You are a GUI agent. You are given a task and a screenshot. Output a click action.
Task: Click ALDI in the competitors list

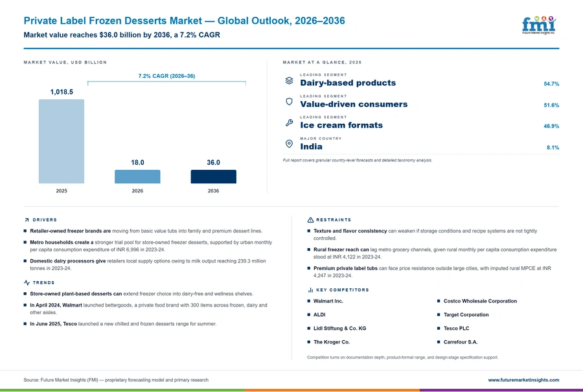pos(319,315)
